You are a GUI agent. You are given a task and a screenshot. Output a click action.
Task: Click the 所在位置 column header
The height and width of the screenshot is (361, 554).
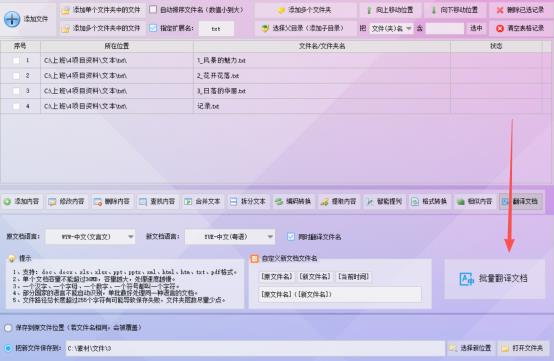pos(117,46)
